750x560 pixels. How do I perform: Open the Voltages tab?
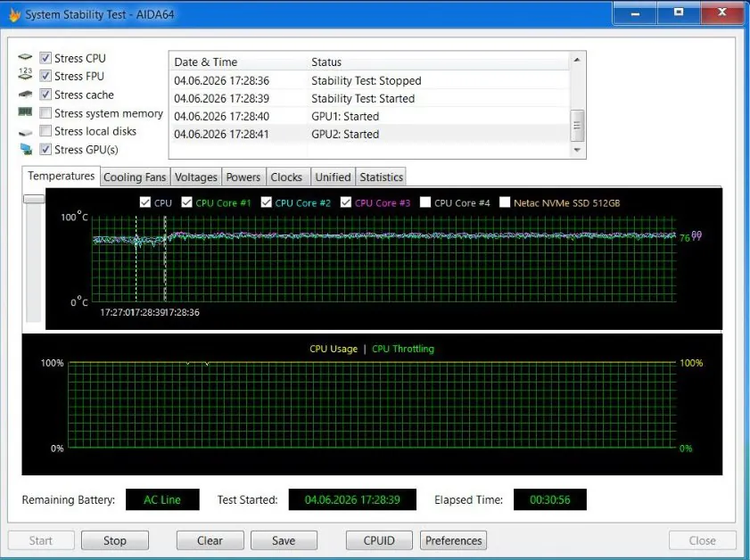[x=195, y=177]
